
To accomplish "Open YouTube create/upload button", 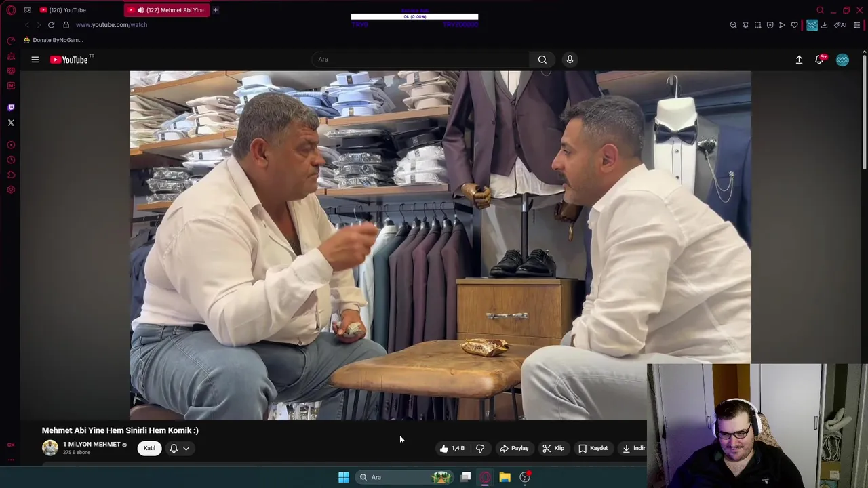I will pos(799,60).
